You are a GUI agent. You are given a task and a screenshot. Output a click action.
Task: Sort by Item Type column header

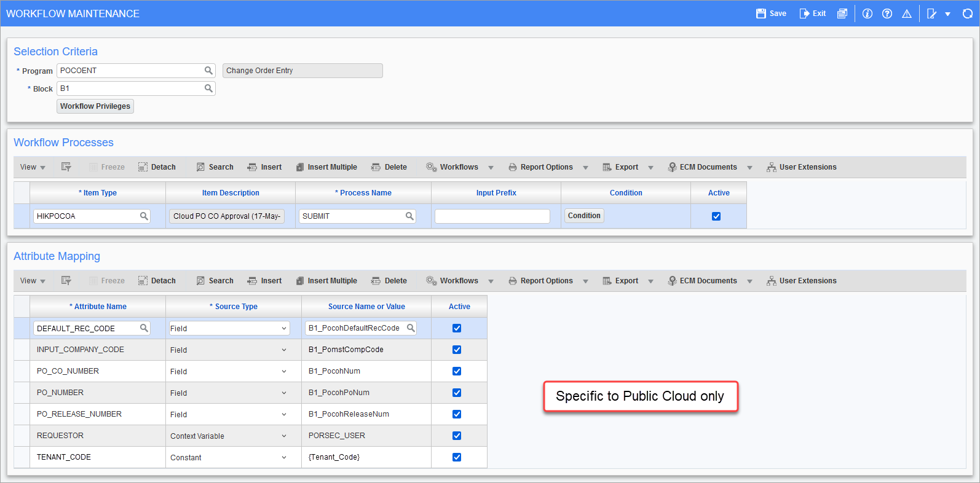pos(98,193)
